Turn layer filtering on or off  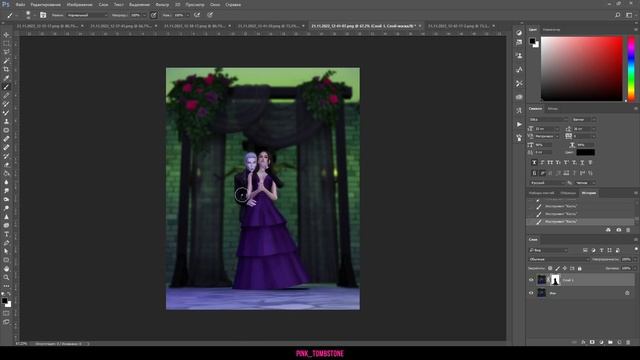636,249
